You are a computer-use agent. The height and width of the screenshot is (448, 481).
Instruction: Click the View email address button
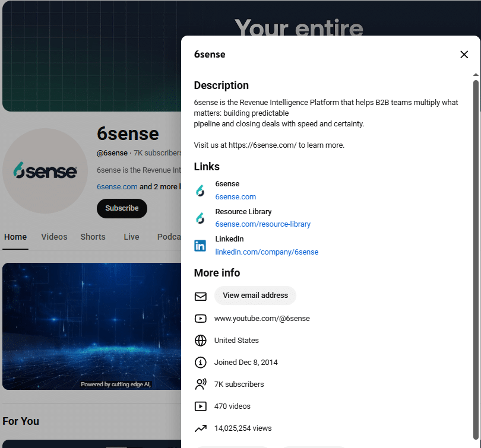click(x=255, y=296)
